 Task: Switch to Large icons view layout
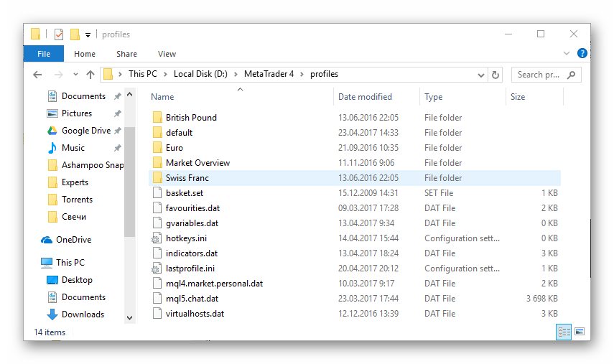coord(579,332)
